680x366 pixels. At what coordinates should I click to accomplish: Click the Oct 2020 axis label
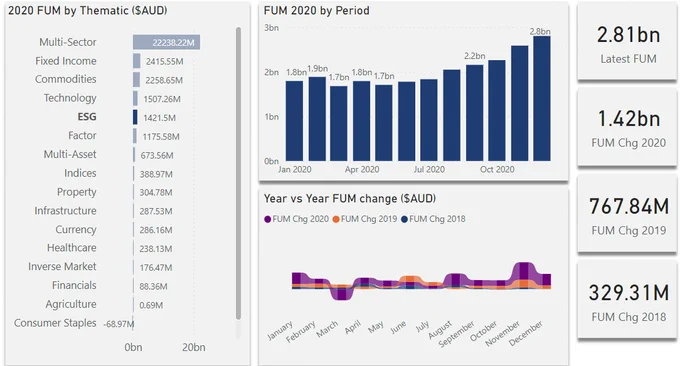pyautogui.click(x=497, y=170)
